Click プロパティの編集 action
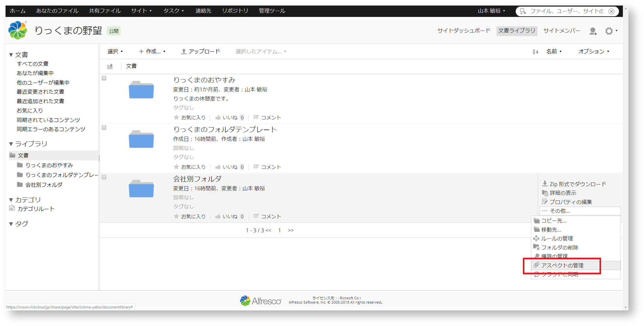The width and height of the screenshot is (644, 326). tap(567, 202)
